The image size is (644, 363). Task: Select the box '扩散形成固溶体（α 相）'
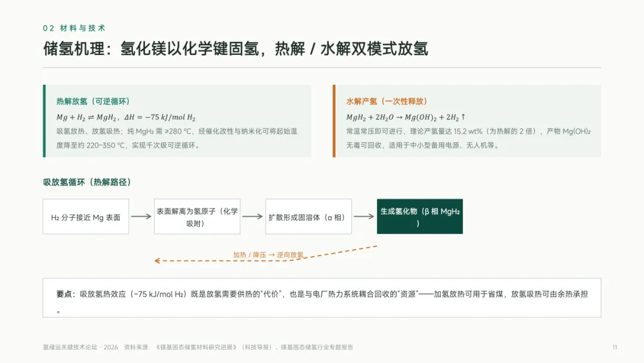click(308, 217)
